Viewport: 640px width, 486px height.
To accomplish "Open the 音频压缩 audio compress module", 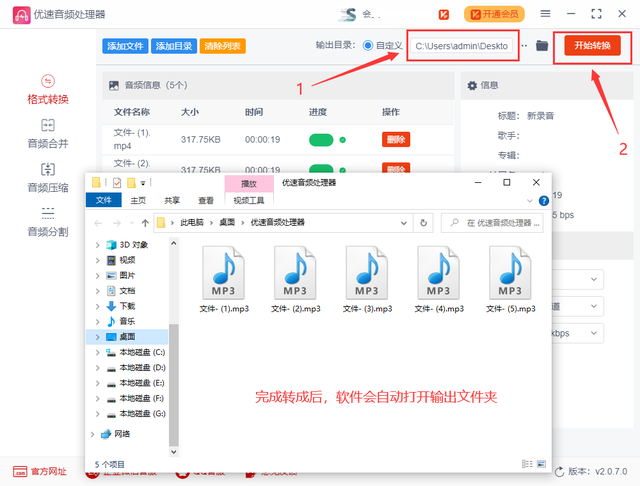I will pyautogui.click(x=48, y=178).
